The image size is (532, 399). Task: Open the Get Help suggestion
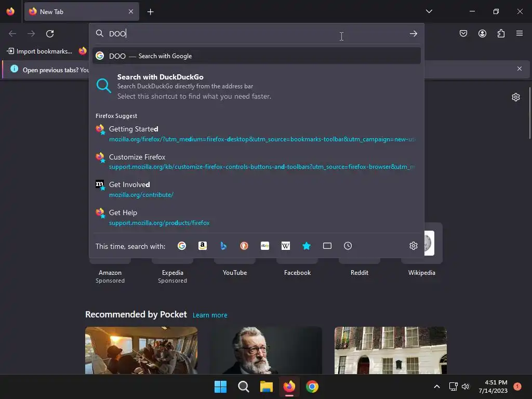257,218
